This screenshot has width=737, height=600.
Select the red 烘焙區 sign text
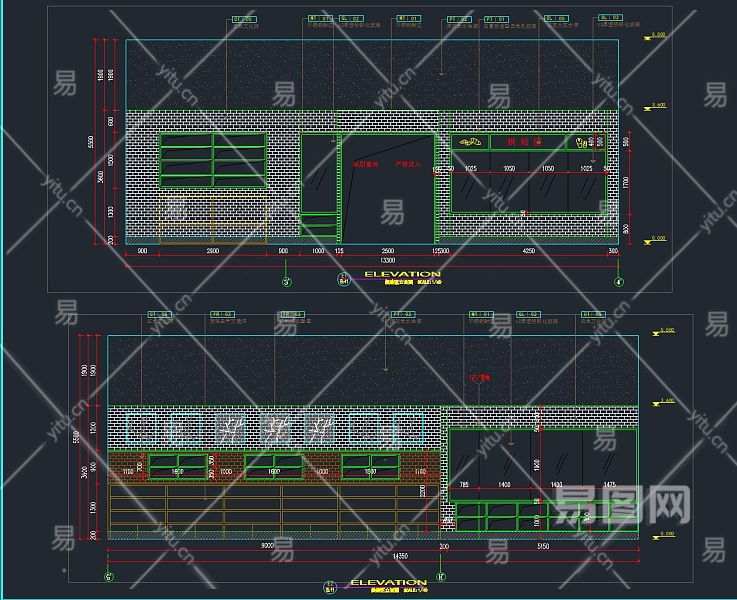pyautogui.click(x=525, y=142)
